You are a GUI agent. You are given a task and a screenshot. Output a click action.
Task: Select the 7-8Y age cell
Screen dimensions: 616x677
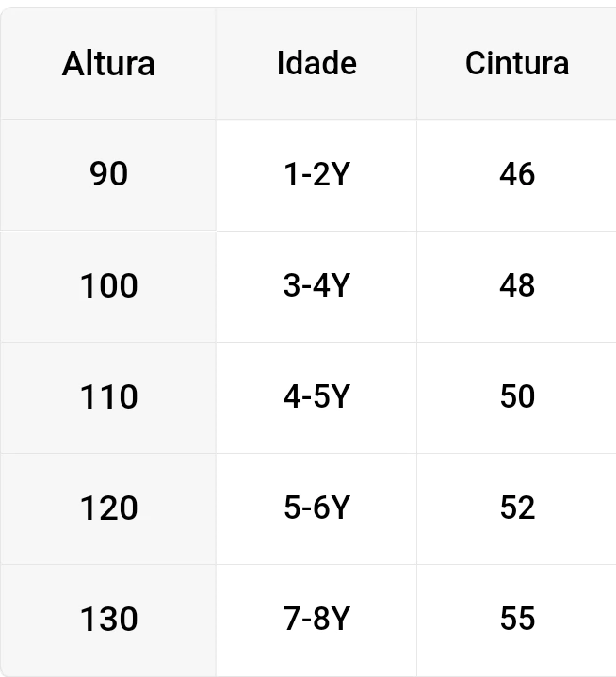point(316,619)
